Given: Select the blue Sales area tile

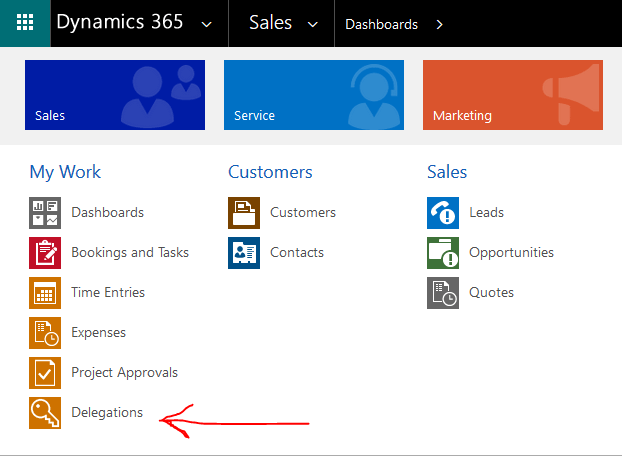Looking at the screenshot, I should 115,95.
